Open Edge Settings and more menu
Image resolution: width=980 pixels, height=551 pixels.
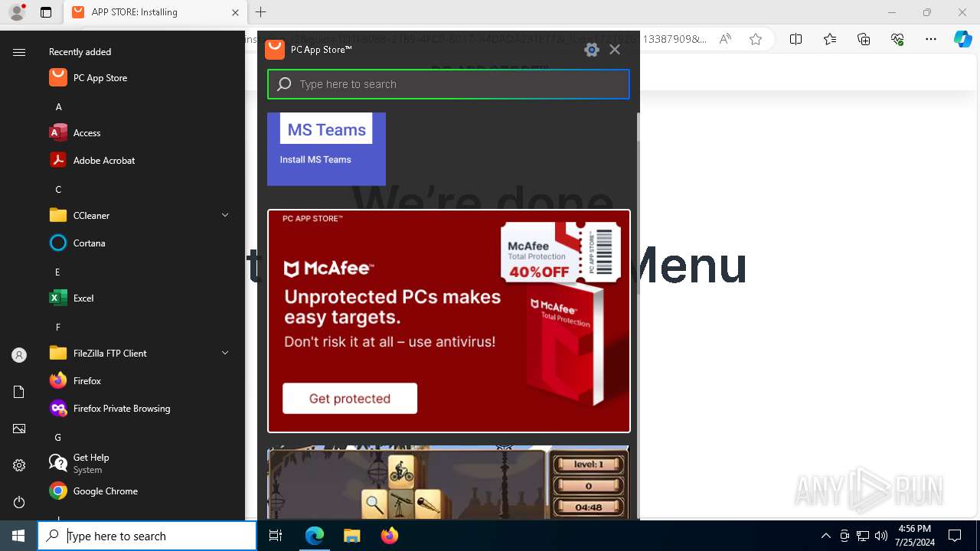pos(931,39)
